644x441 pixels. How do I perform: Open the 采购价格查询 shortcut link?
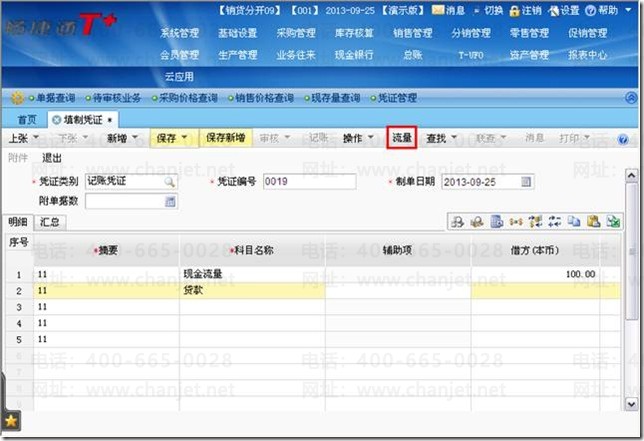[x=188, y=98]
